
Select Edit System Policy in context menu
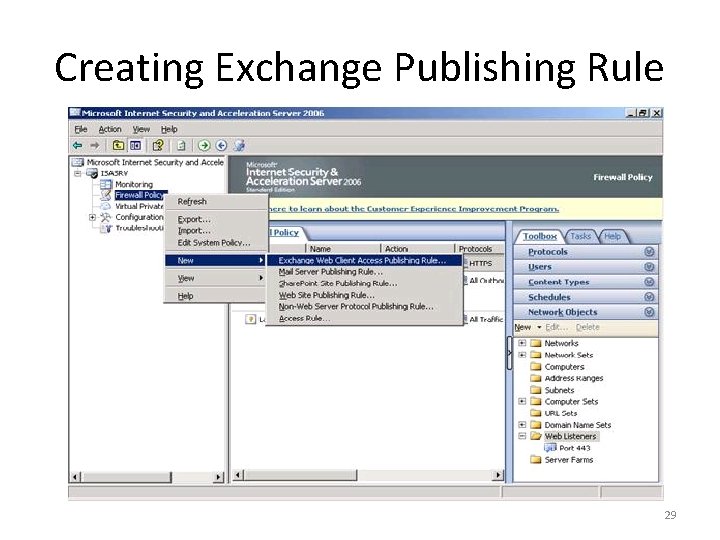[216, 242]
